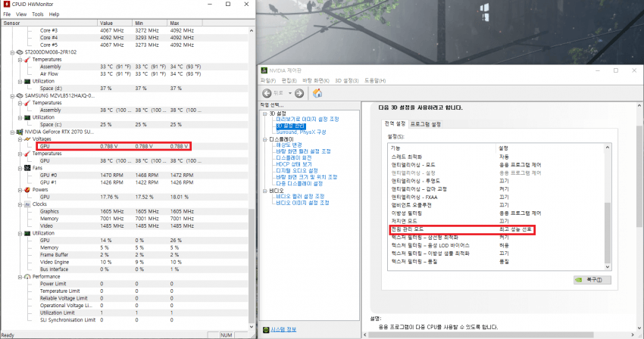
Task: Collapse the ST2000DM008-2FR102 tree node
Action: tap(12, 52)
